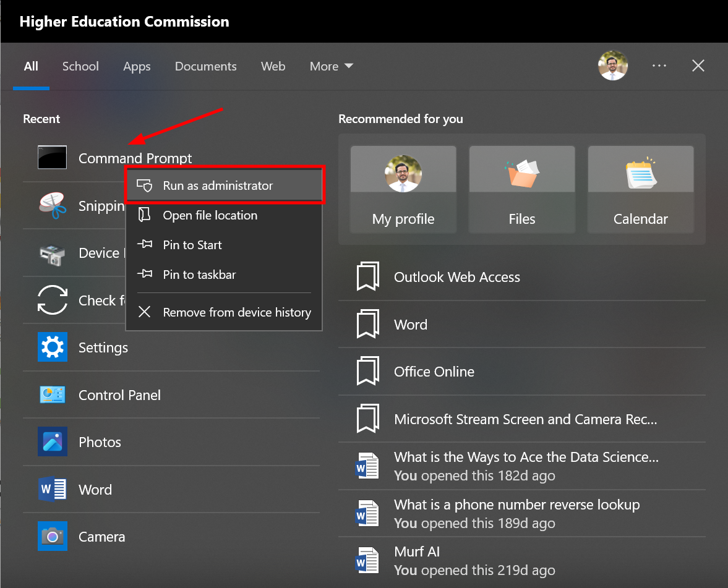Open the Snipping tool icon

53,205
